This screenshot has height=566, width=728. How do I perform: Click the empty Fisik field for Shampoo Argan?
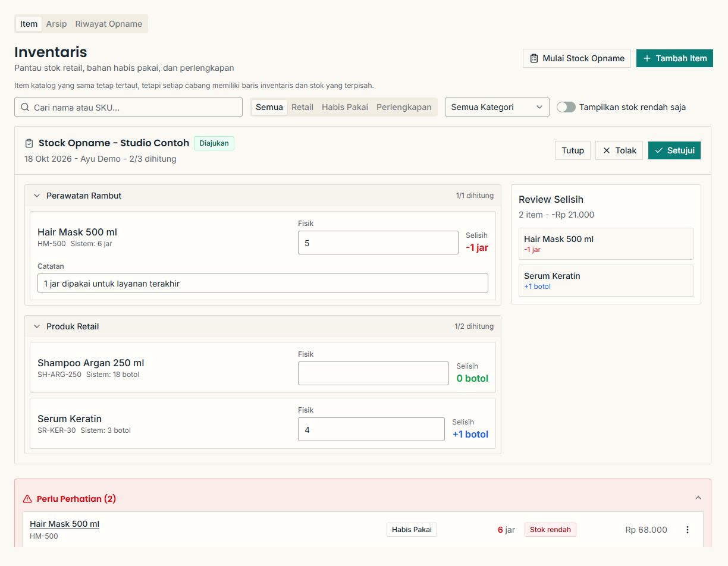(x=374, y=373)
